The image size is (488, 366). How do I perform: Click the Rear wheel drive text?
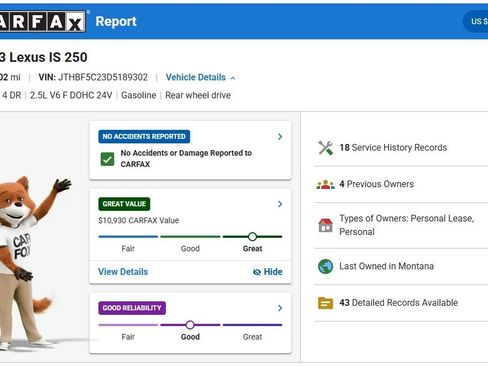[x=198, y=95]
